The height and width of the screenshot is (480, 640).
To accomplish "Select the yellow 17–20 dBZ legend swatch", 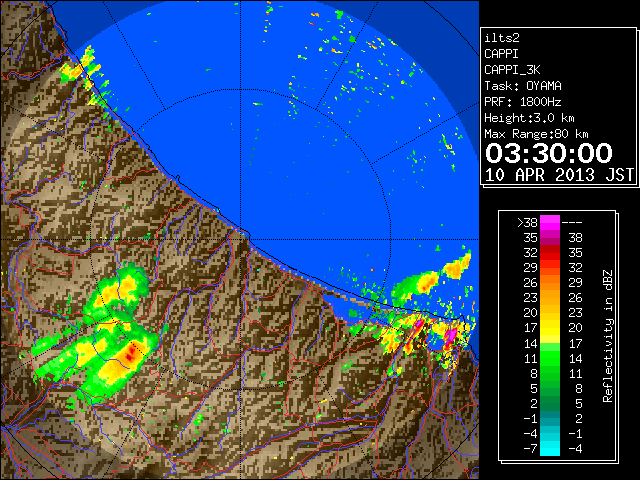I will (x=550, y=328).
